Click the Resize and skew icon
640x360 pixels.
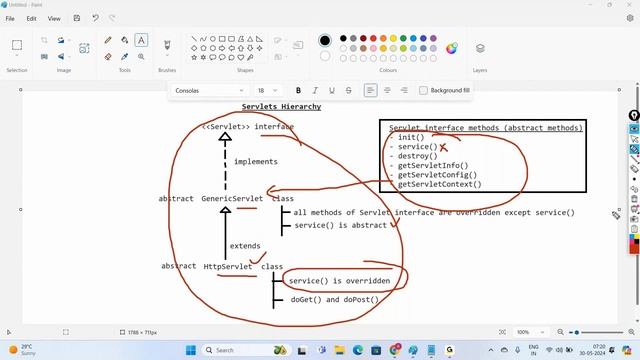44,57
